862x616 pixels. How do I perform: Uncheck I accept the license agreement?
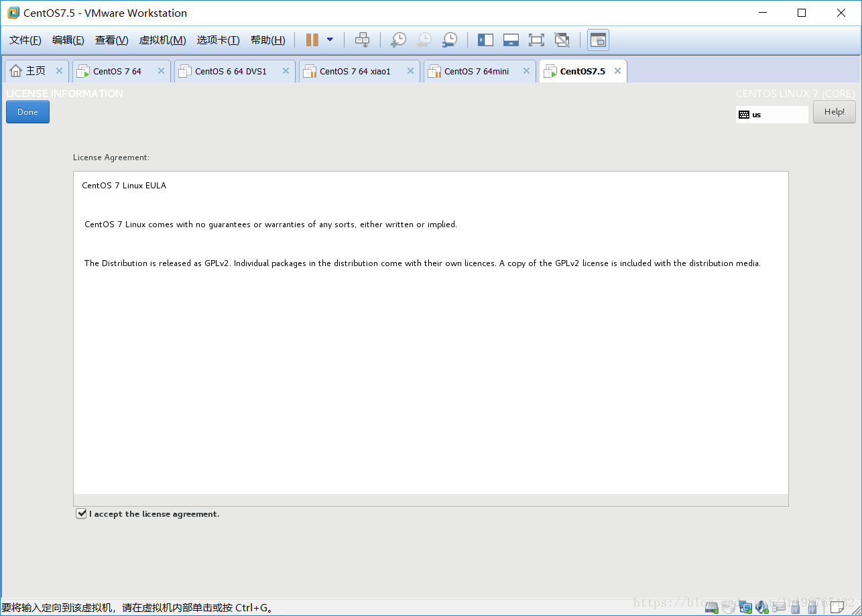point(81,513)
